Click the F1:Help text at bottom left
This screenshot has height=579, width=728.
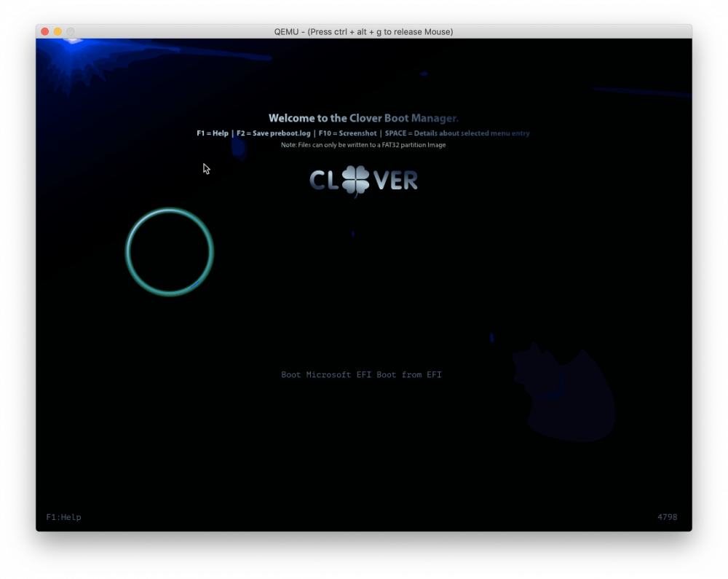coord(63,517)
